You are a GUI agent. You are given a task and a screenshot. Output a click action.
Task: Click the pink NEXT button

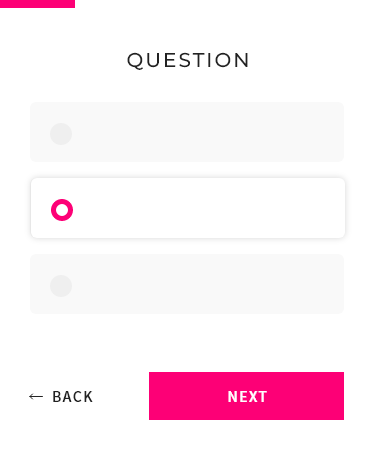click(246, 396)
